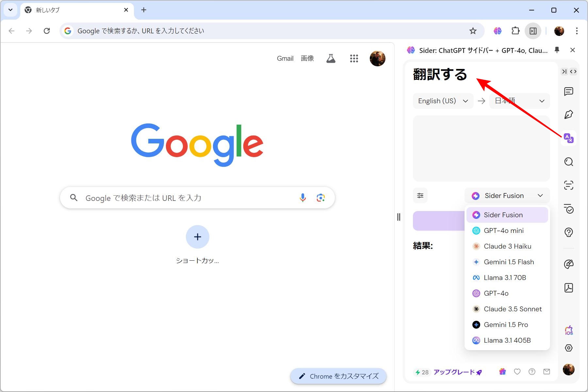Image resolution: width=588 pixels, height=392 pixels.
Task: Collapse the Sider Fusion model dropdown
Action: [x=507, y=196]
